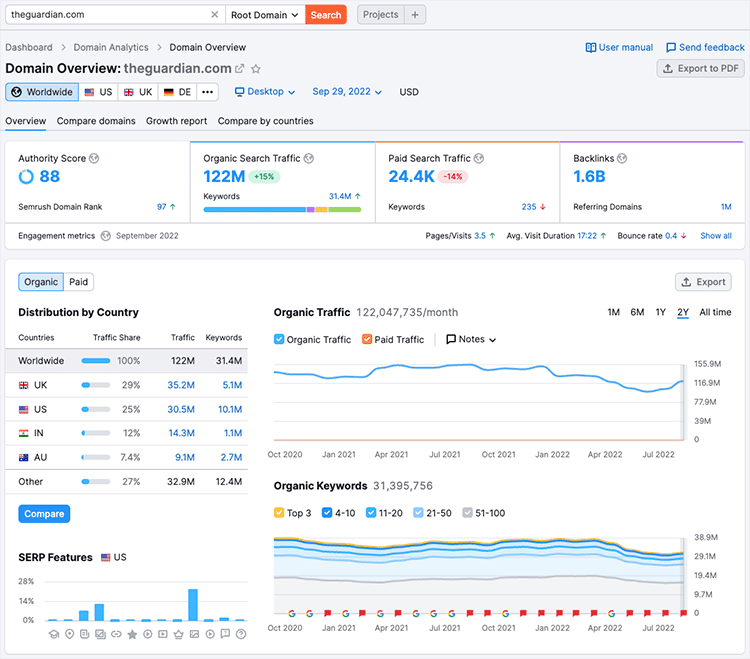The image size is (750, 659).
Task: Expand the Notes dropdown
Action: coord(471,339)
